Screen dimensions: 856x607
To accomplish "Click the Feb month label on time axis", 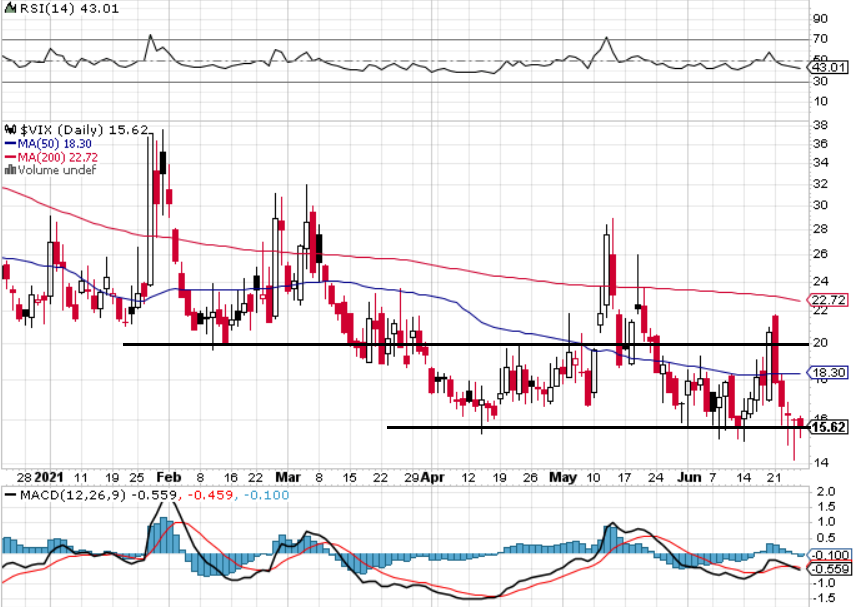I will click(169, 477).
